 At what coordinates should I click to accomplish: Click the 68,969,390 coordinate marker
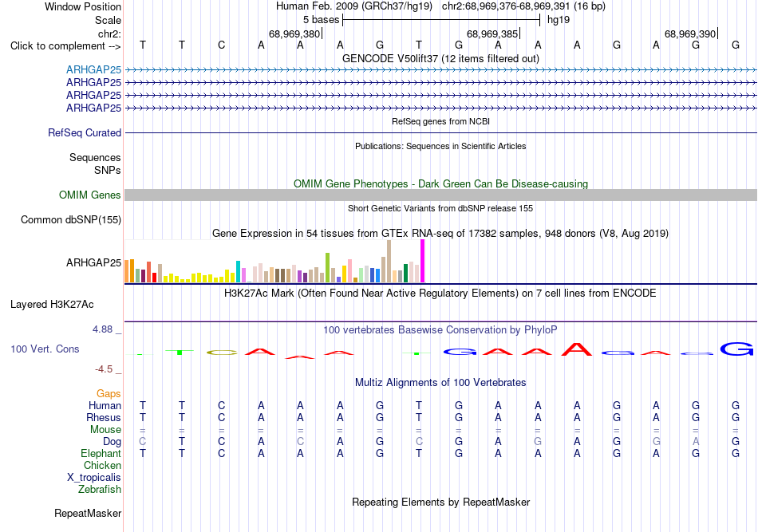[x=691, y=33]
